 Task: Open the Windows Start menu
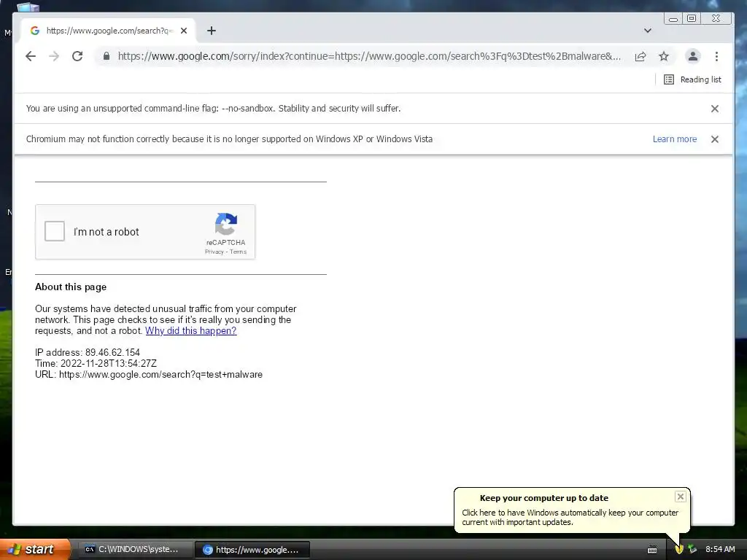tap(34, 549)
